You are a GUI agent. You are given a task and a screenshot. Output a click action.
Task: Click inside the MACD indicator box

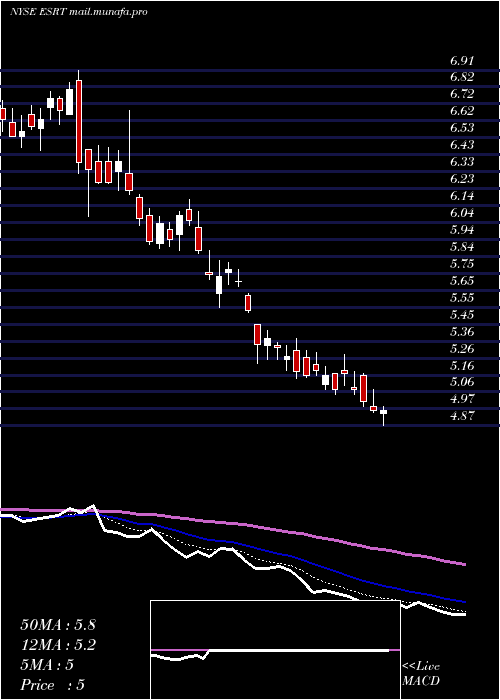click(x=275, y=650)
